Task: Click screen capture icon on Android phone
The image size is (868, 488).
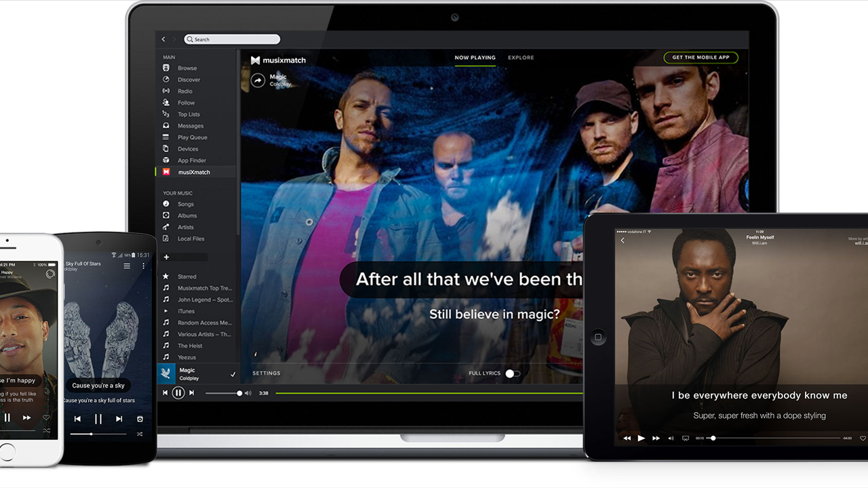Action: point(140,419)
